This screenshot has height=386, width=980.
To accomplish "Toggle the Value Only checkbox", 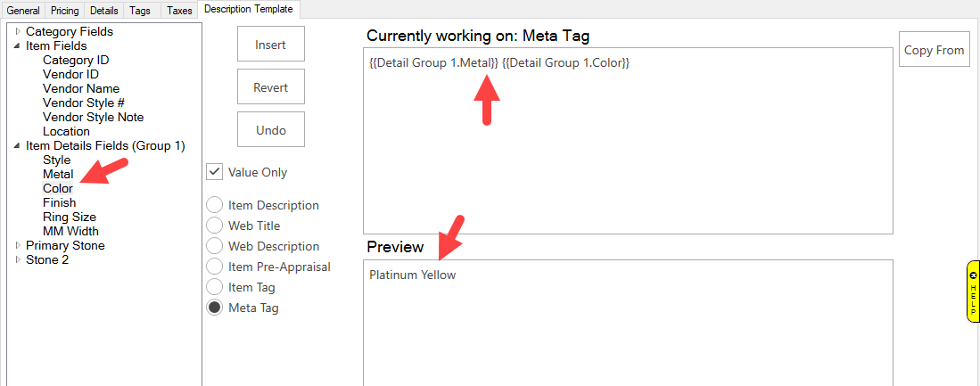I will pyautogui.click(x=215, y=172).
